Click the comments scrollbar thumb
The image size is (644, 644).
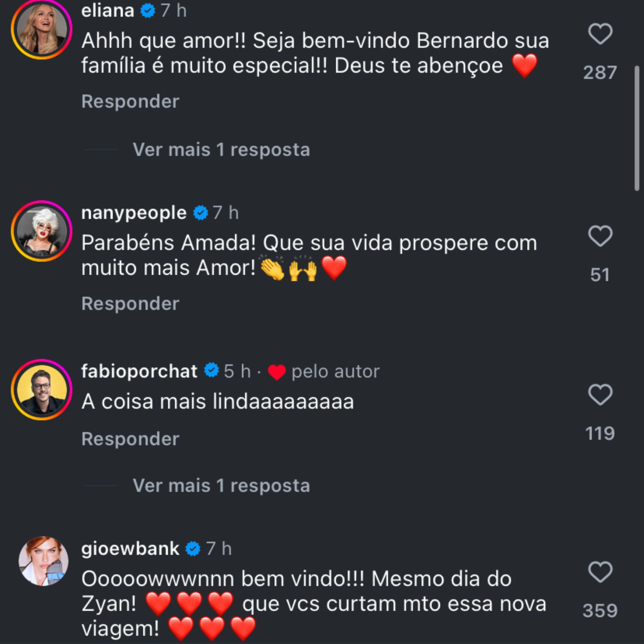tap(637, 128)
